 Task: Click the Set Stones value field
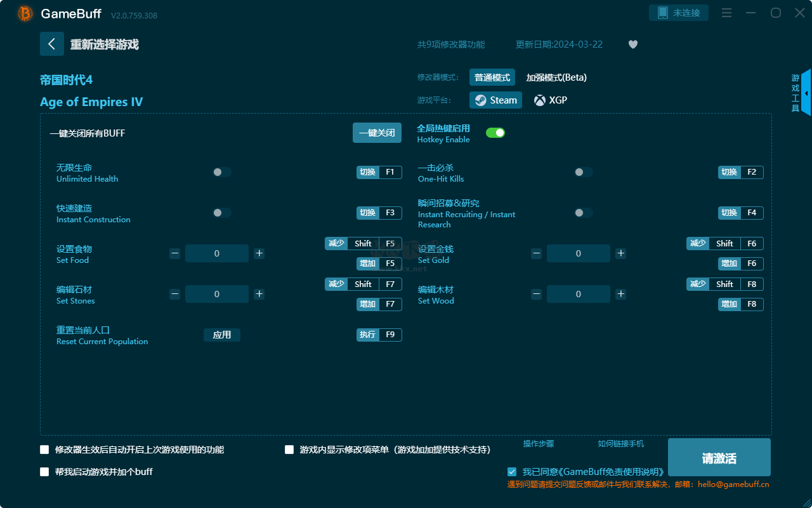coord(217,294)
